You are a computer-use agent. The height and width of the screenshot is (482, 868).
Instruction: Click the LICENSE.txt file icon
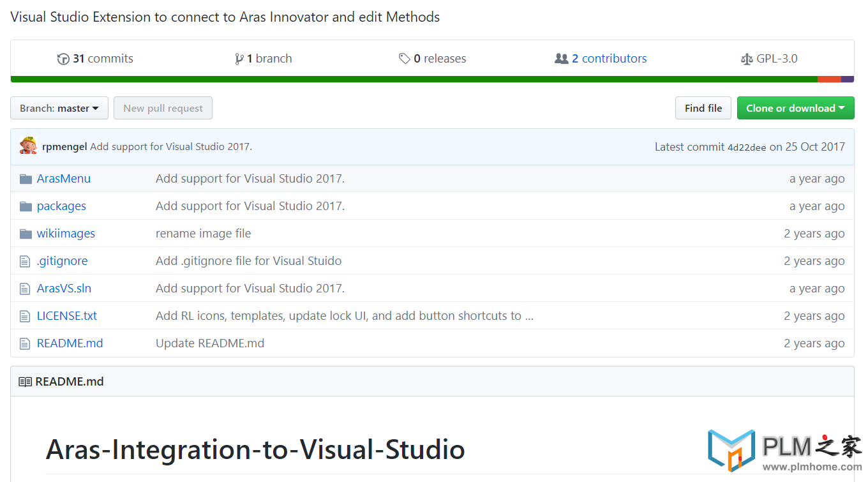click(25, 316)
